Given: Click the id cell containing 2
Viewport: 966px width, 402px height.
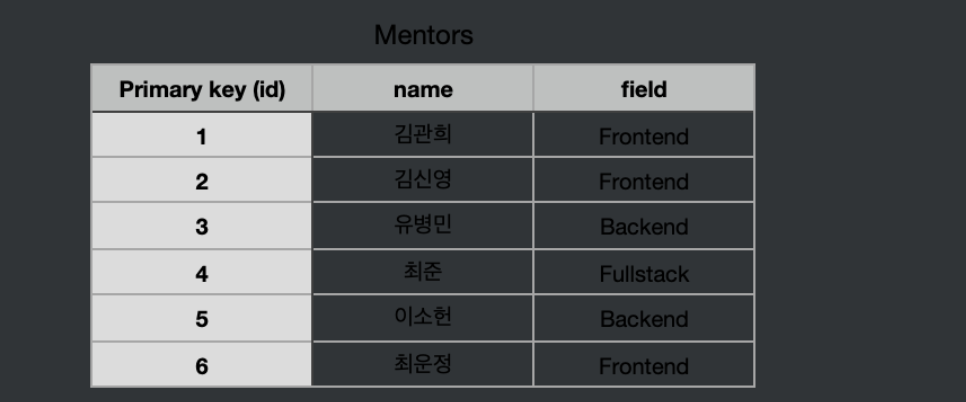Looking at the screenshot, I should [202, 180].
